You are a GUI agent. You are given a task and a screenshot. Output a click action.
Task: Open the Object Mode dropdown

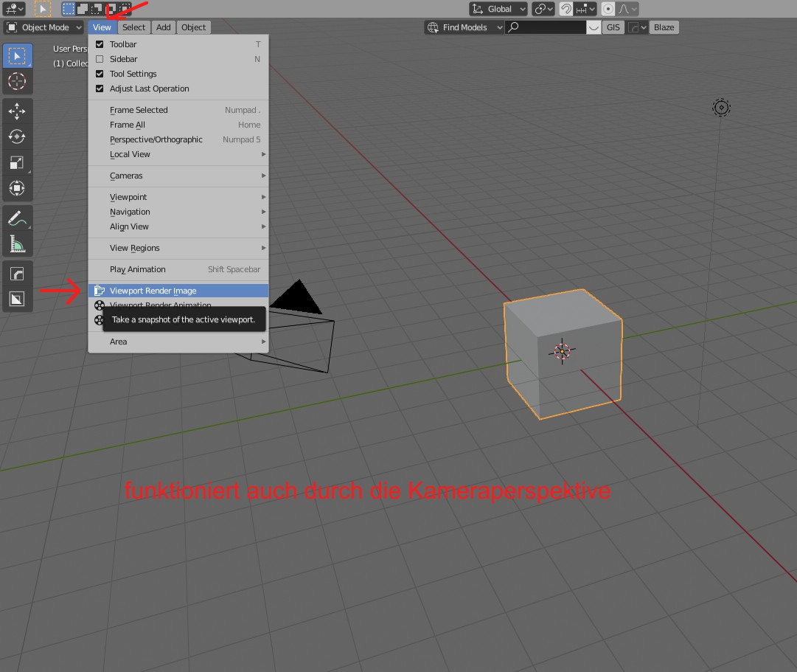43,27
